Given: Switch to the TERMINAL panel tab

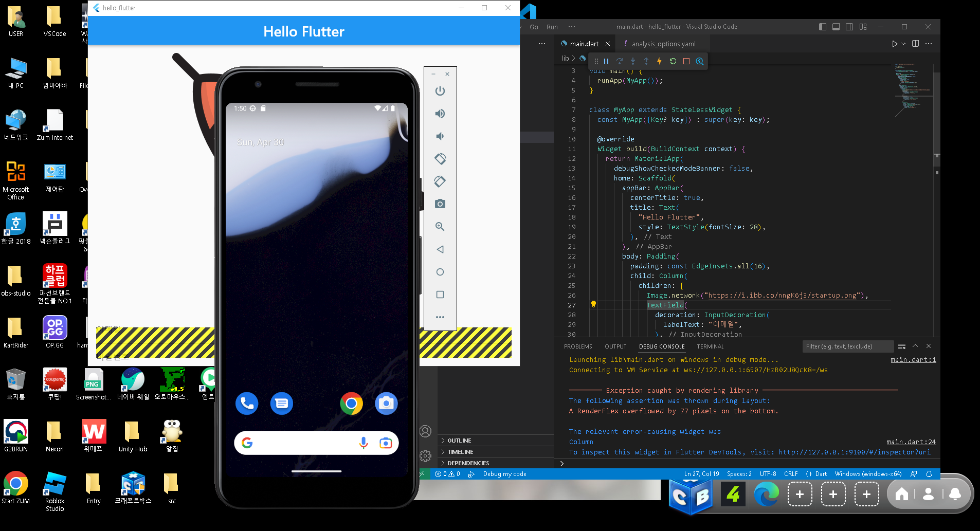Looking at the screenshot, I should (710, 346).
